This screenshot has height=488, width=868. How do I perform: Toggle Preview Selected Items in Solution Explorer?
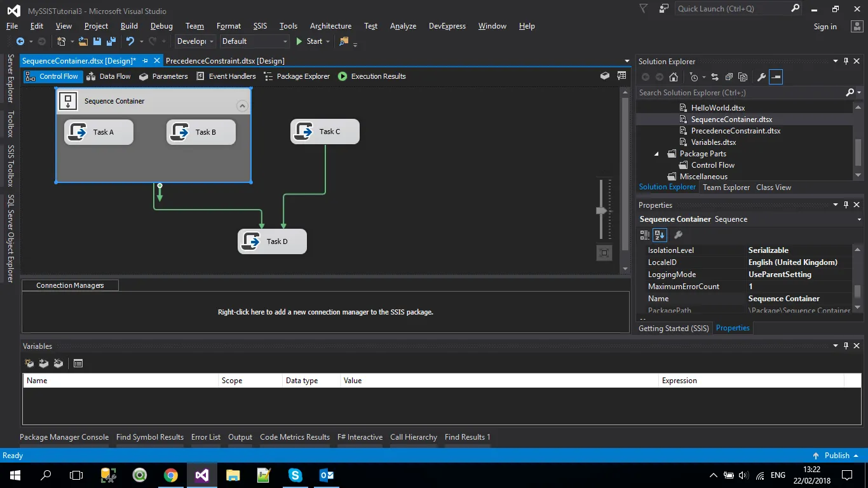tap(776, 77)
